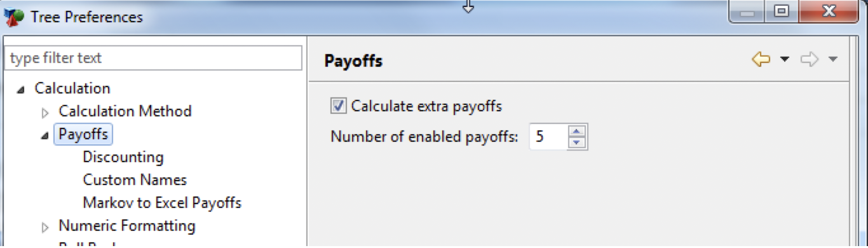
Task: Click the type filter text field
Action: (x=153, y=58)
